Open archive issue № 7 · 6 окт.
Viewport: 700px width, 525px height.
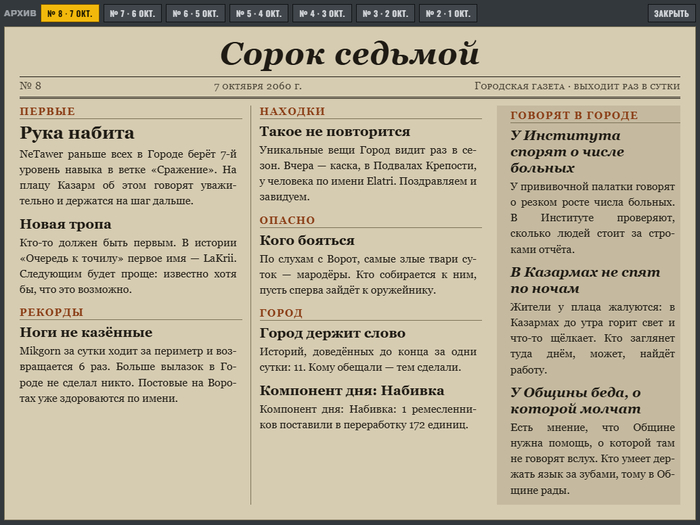tap(132, 13)
